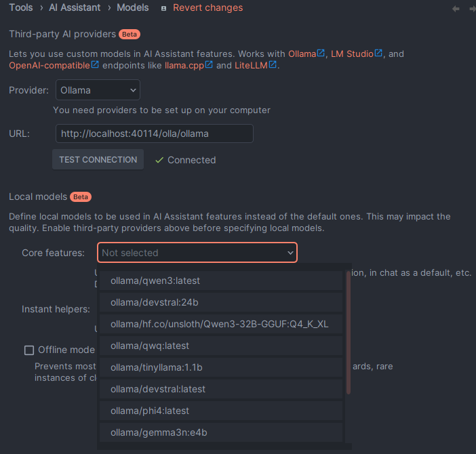Click the Connected status checkmark
This screenshot has height=454, width=476.
point(159,160)
